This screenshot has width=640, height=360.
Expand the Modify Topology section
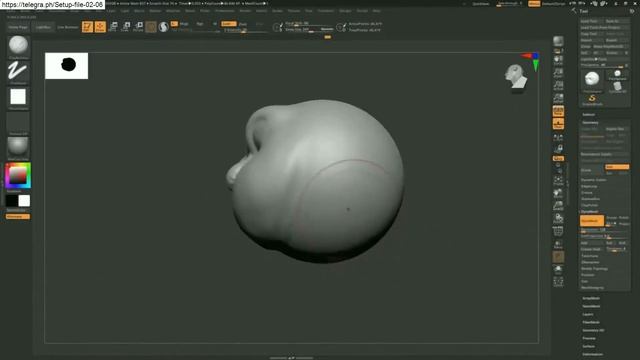click(x=594, y=269)
